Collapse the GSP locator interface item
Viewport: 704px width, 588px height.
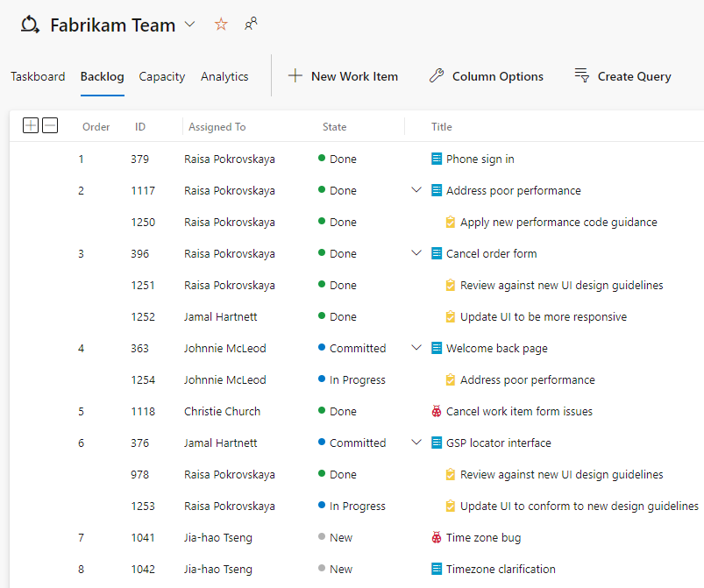[x=416, y=443]
